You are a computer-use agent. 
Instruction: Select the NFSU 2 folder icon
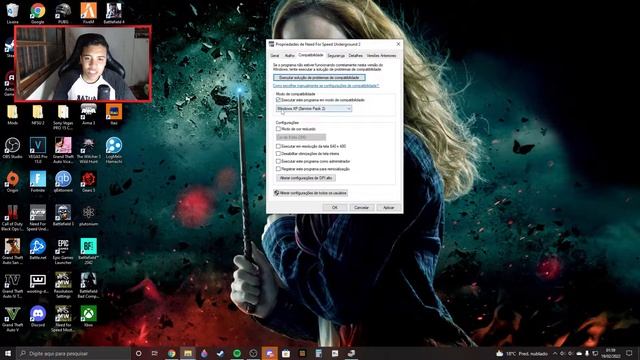pos(38,115)
